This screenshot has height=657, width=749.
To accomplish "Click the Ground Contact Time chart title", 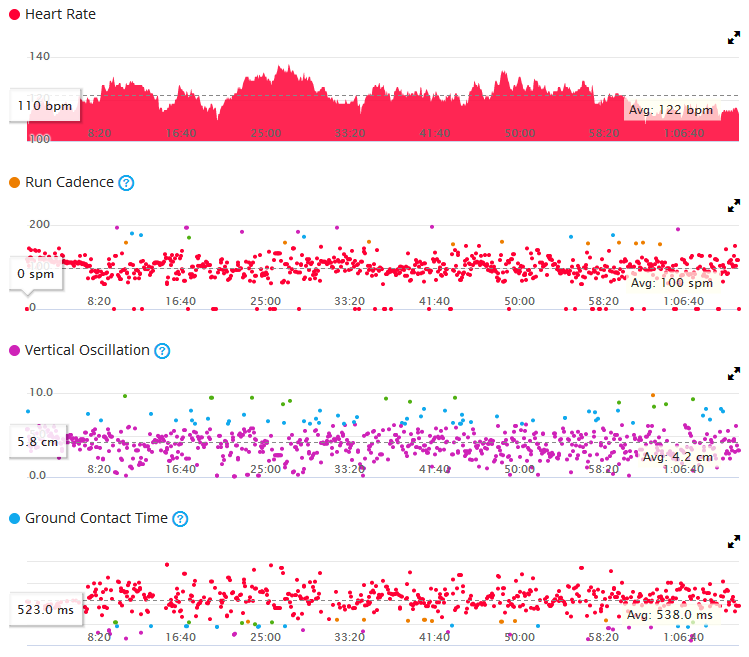I will [96, 518].
